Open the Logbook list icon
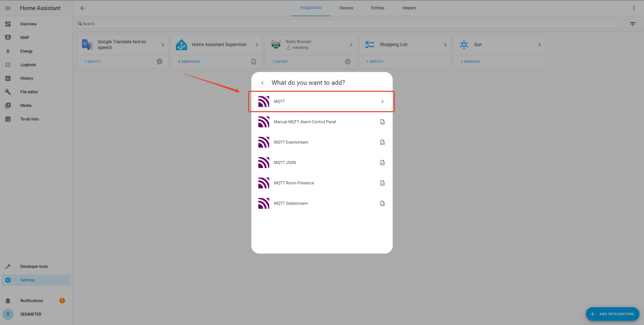644x325 pixels. click(x=8, y=65)
